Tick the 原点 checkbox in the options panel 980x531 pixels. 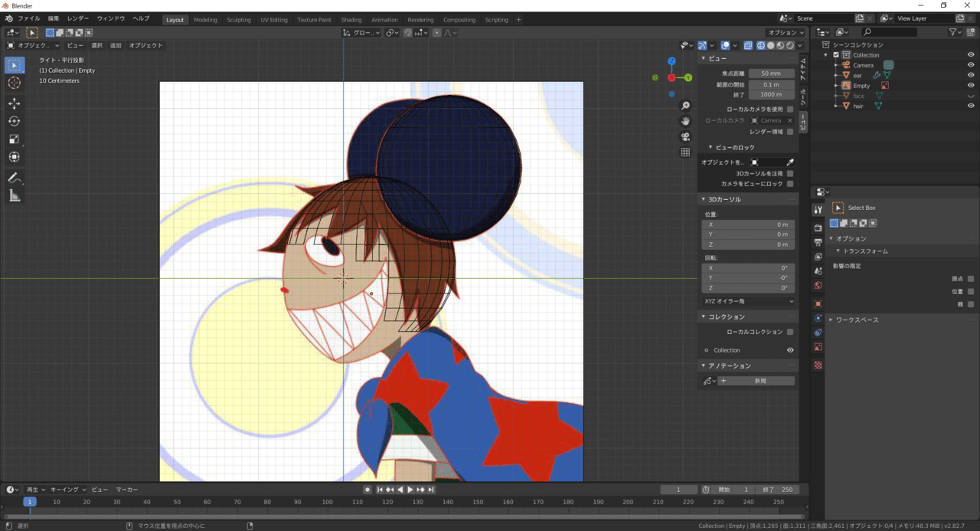pyautogui.click(x=971, y=279)
